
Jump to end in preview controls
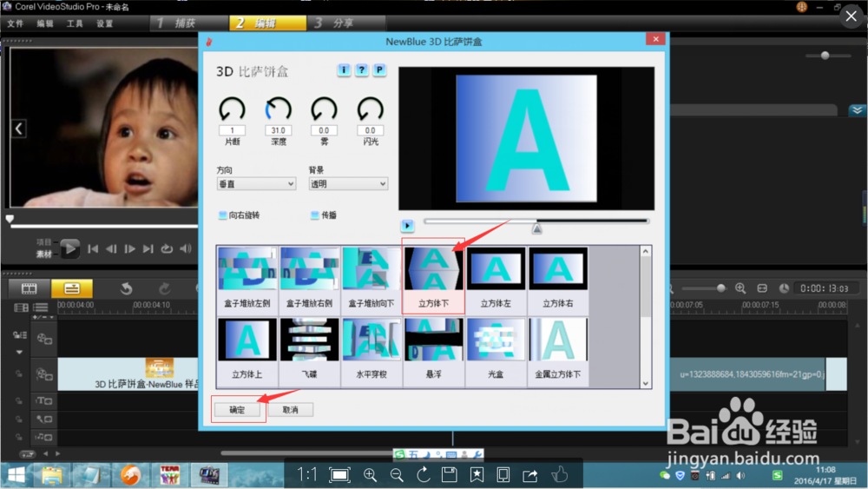point(148,249)
